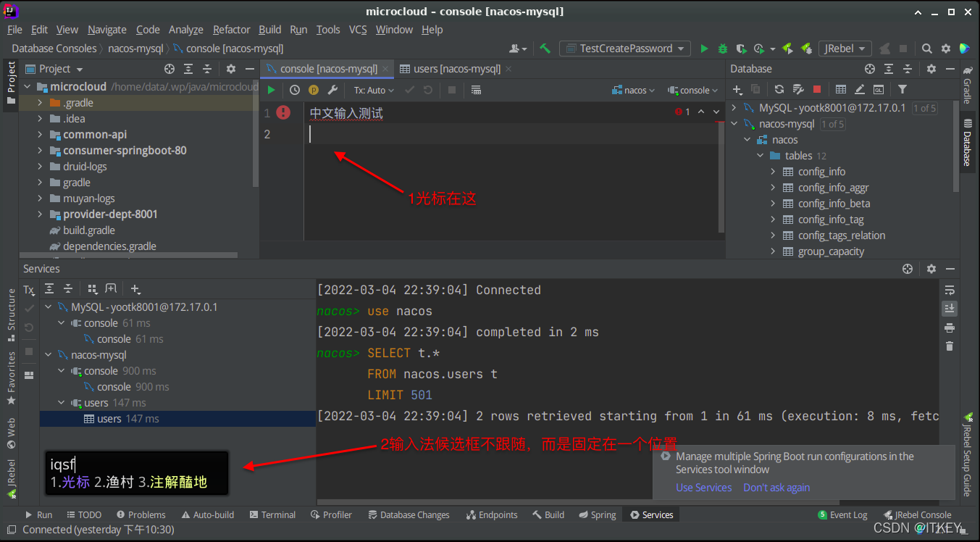
Task: Select group_capacity table in Database tree
Action: coord(831,251)
